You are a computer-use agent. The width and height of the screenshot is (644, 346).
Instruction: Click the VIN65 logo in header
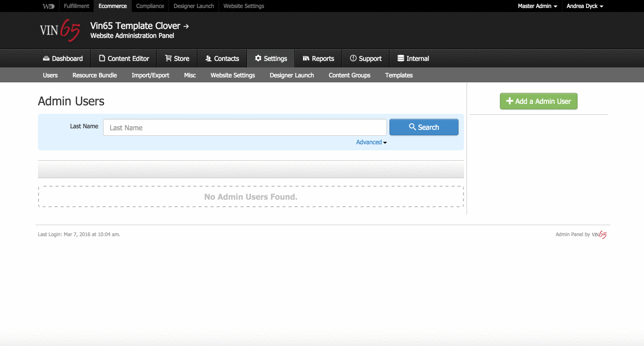pos(59,30)
